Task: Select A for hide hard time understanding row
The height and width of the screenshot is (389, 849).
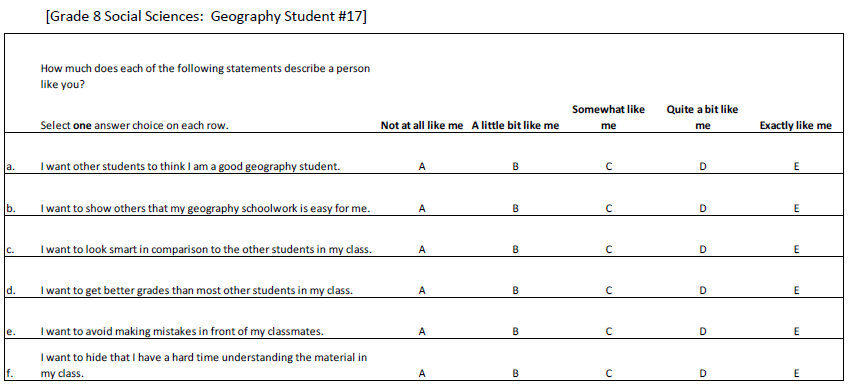Action: (422, 373)
